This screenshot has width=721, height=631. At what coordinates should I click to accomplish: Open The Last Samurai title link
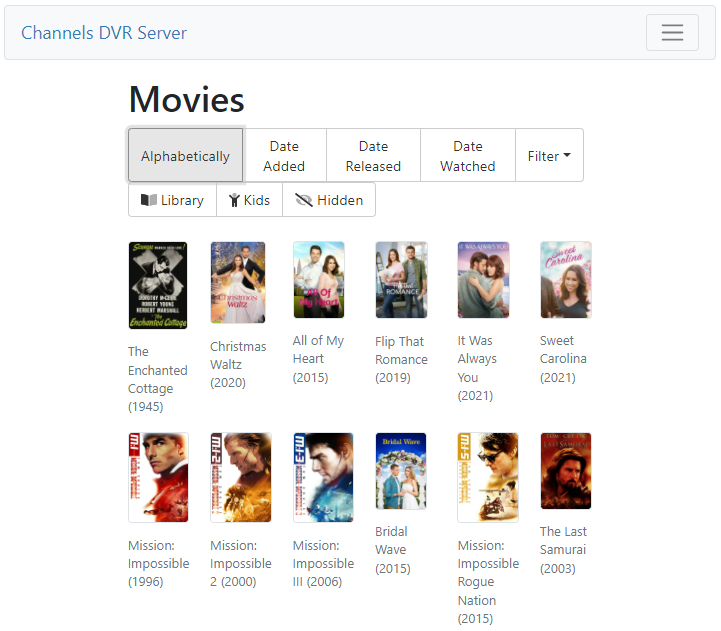(x=563, y=550)
